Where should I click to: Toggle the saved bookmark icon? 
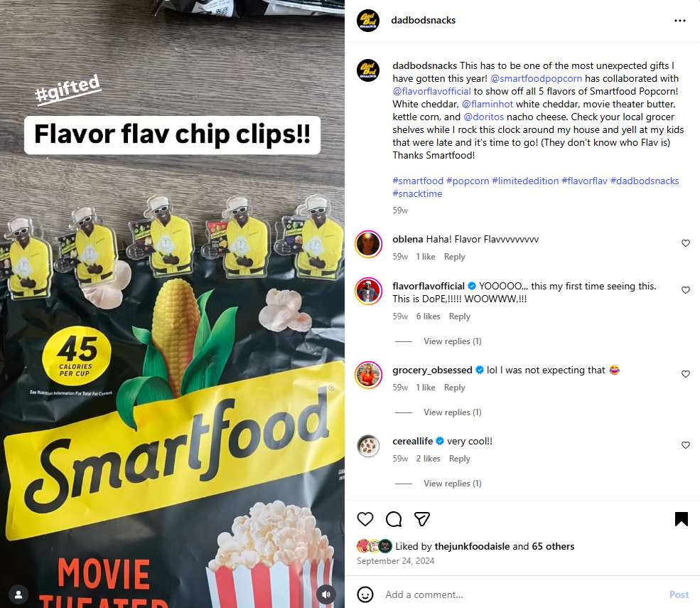(x=682, y=519)
